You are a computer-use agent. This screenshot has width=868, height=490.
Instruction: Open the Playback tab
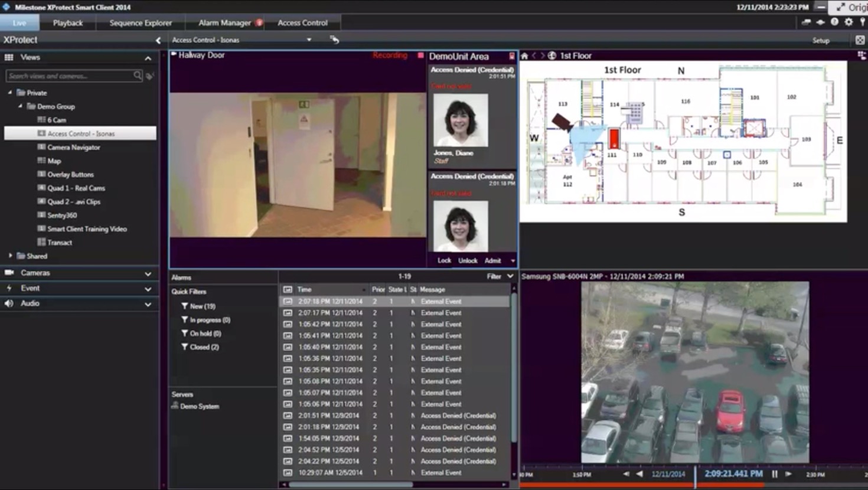(68, 23)
